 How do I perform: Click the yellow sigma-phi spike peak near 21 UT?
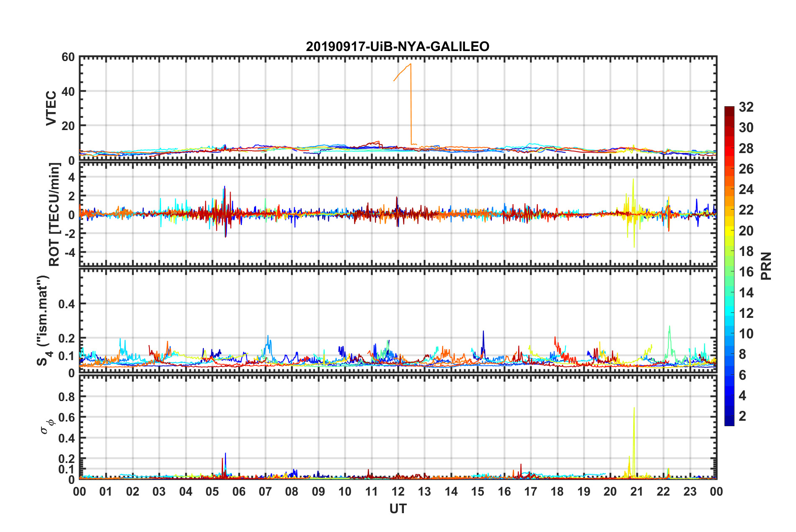tap(634, 408)
